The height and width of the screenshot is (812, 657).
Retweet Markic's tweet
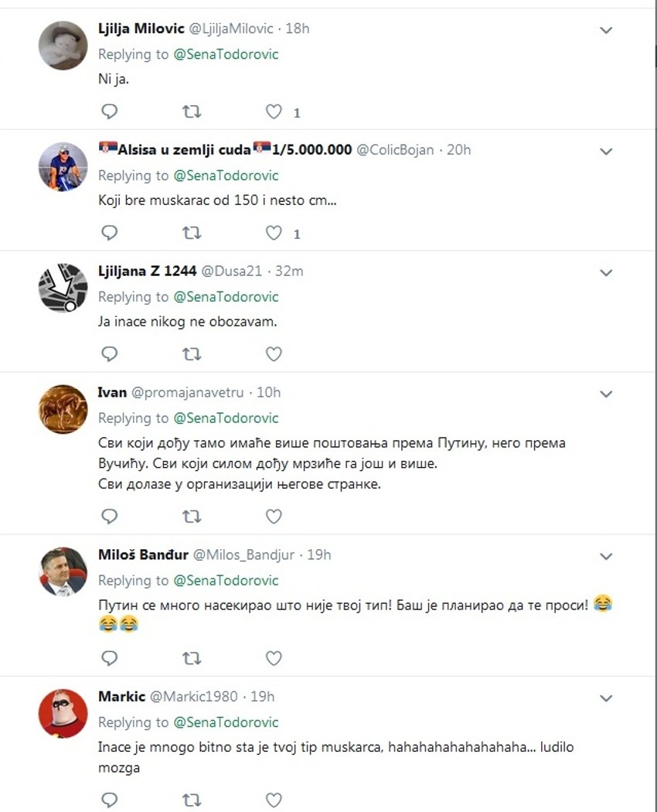pyautogui.click(x=192, y=800)
